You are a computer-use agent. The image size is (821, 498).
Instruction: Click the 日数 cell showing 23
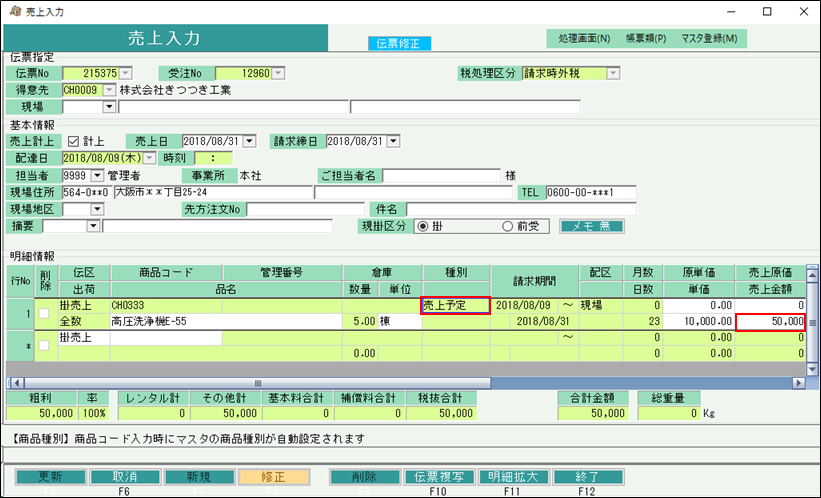click(x=643, y=322)
